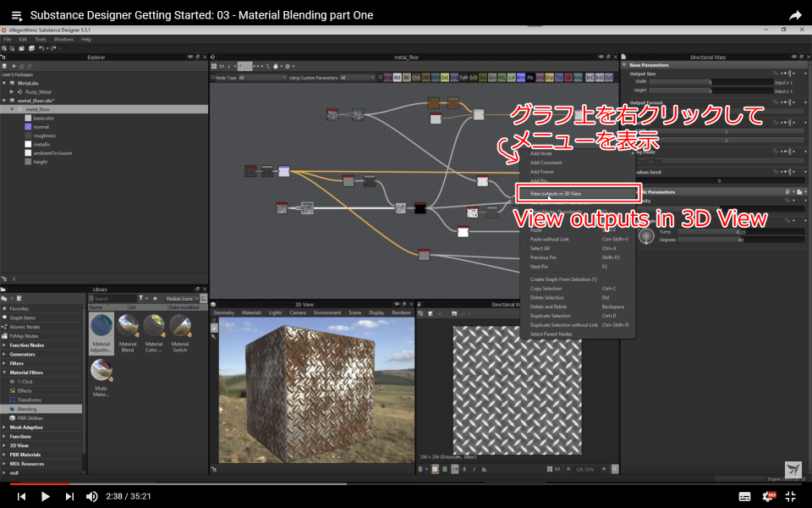Expand the Generators category
812x508 pixels.
tap(5, 355)
